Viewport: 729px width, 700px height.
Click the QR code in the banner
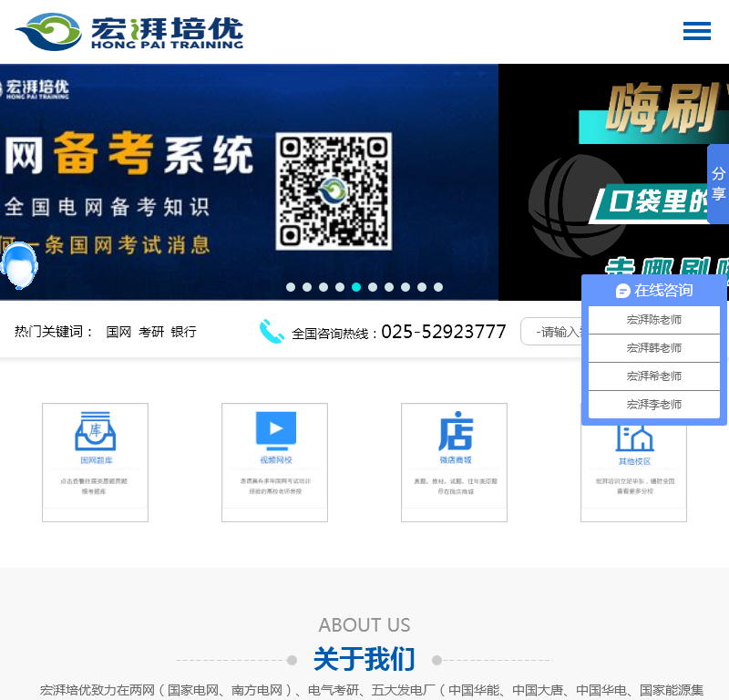(334, 191)
